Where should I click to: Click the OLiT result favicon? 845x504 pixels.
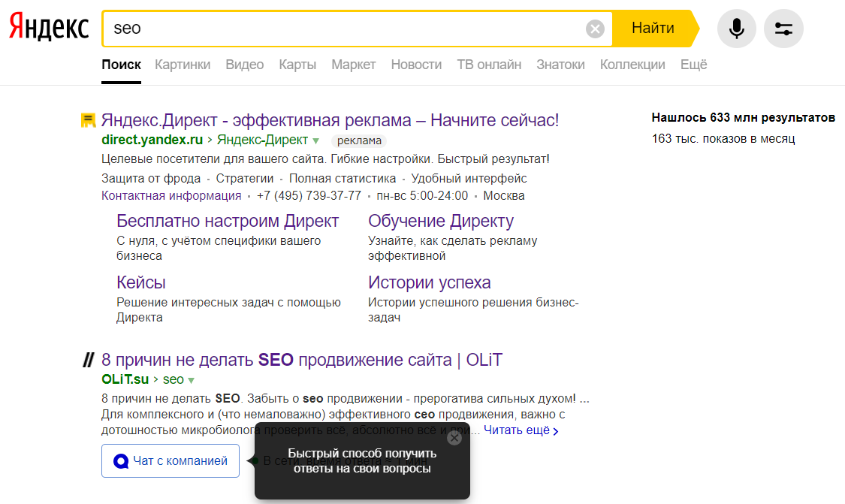[x=87, y=359]
